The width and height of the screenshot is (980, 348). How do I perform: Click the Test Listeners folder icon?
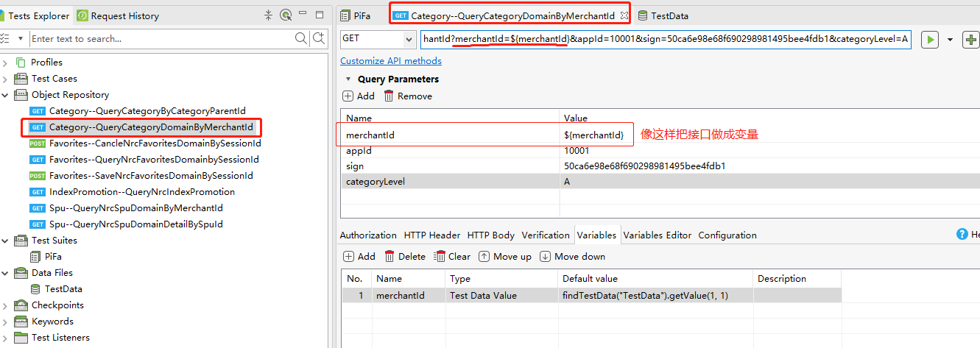21,338
